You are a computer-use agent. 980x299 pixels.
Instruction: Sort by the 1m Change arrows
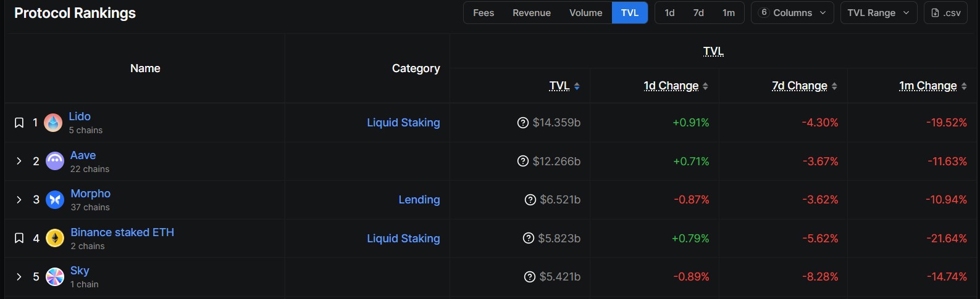click(x=964, y=86)
